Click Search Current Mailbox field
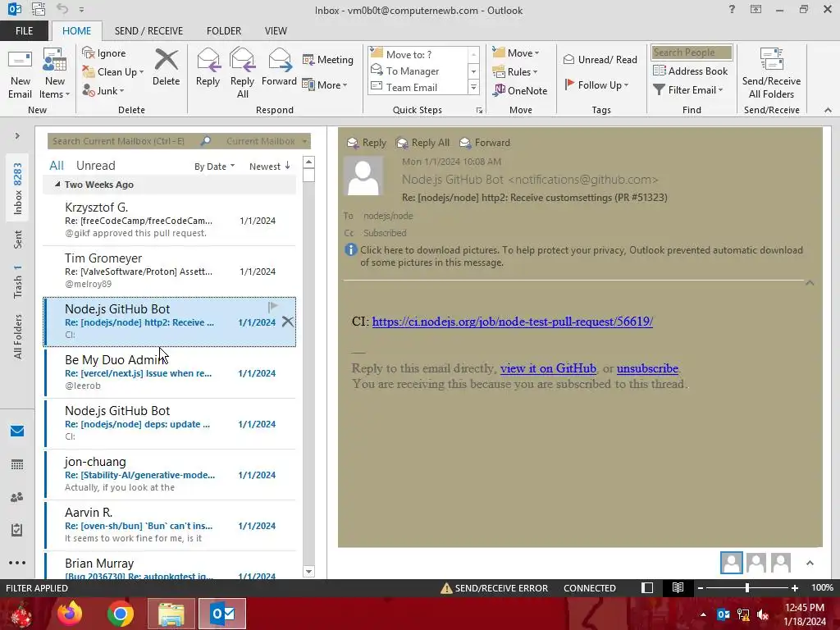The width and height of the screenshot is (840, 630). pyautogui.click(x=125, y=141)
